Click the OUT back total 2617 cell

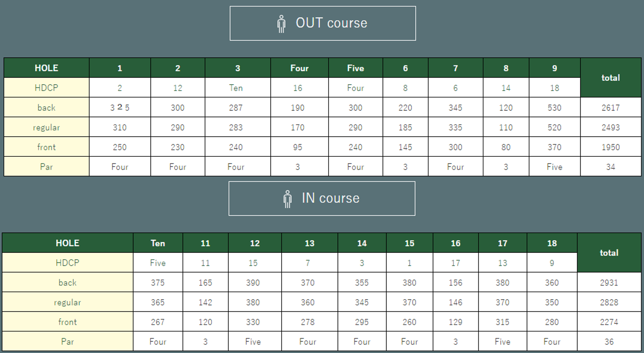click(611, 107)
